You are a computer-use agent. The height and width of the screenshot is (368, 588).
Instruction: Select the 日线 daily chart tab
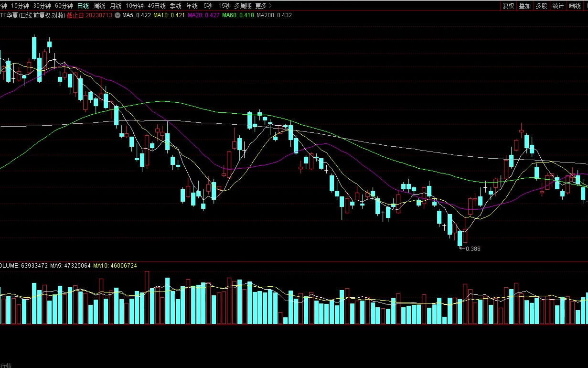click(x=83, y=6)
